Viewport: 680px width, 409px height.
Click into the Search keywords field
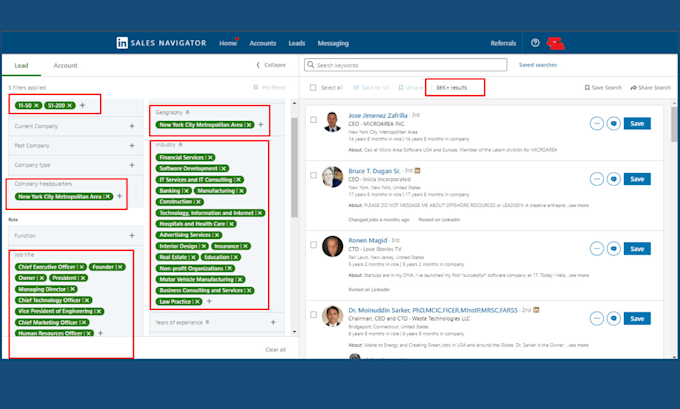405,65
